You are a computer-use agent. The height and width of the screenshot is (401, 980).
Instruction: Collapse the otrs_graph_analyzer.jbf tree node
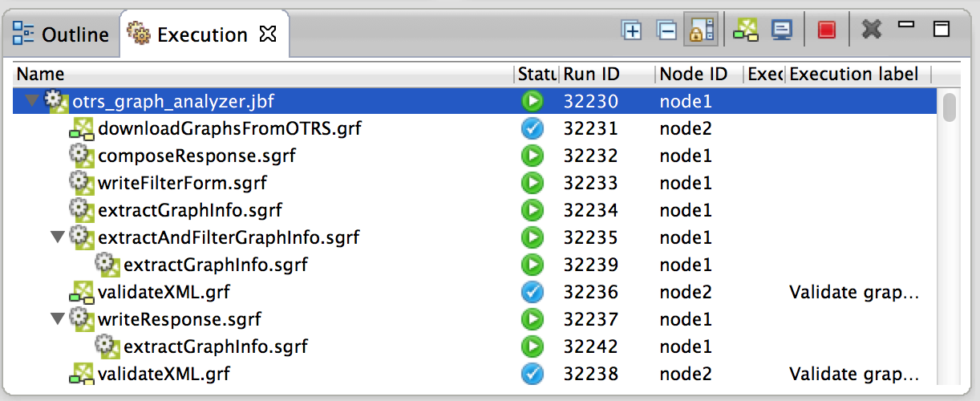(x=30, y=102)
